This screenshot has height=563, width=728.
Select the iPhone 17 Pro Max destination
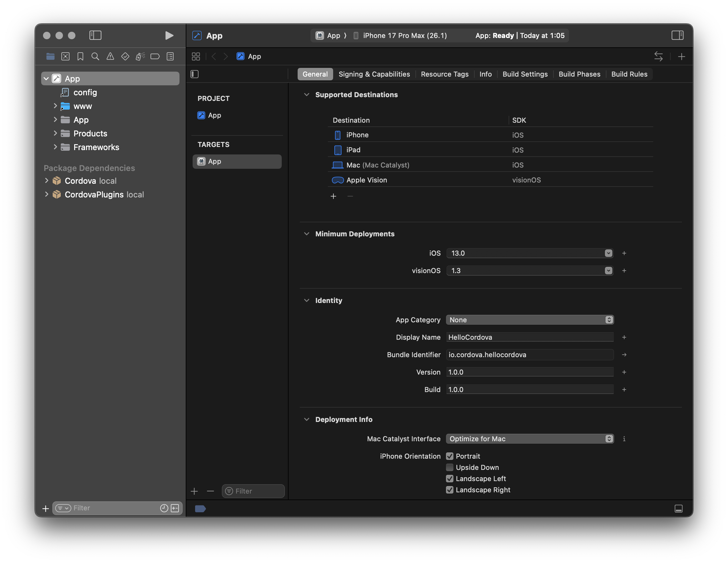click(404, 35)
